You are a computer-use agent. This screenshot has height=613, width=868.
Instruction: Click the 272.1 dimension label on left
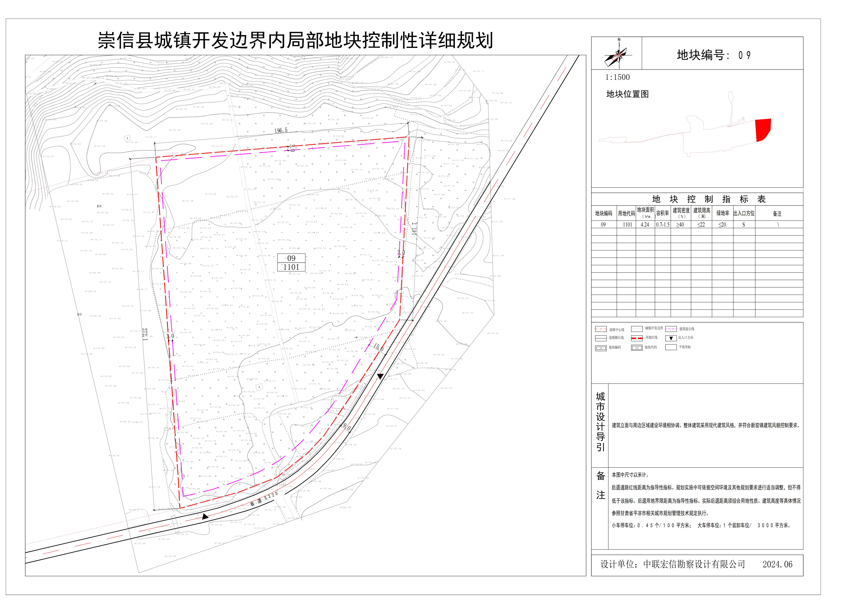[145, 334]
